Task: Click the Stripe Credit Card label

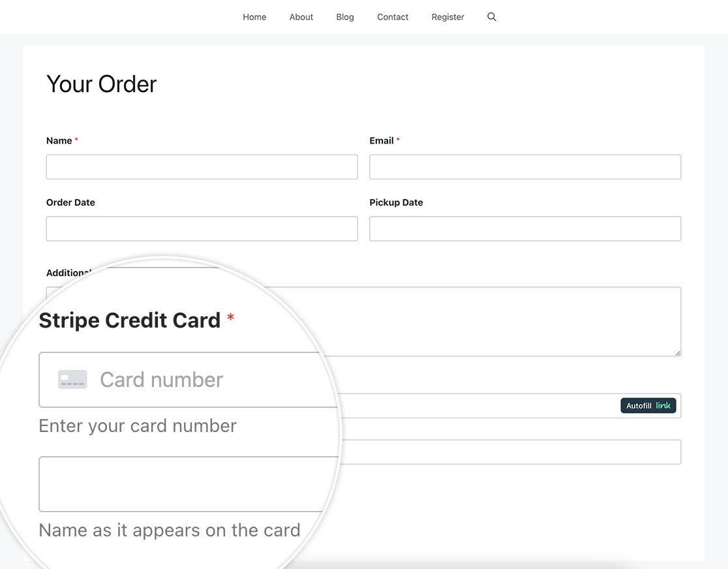Action: [130, 320]
